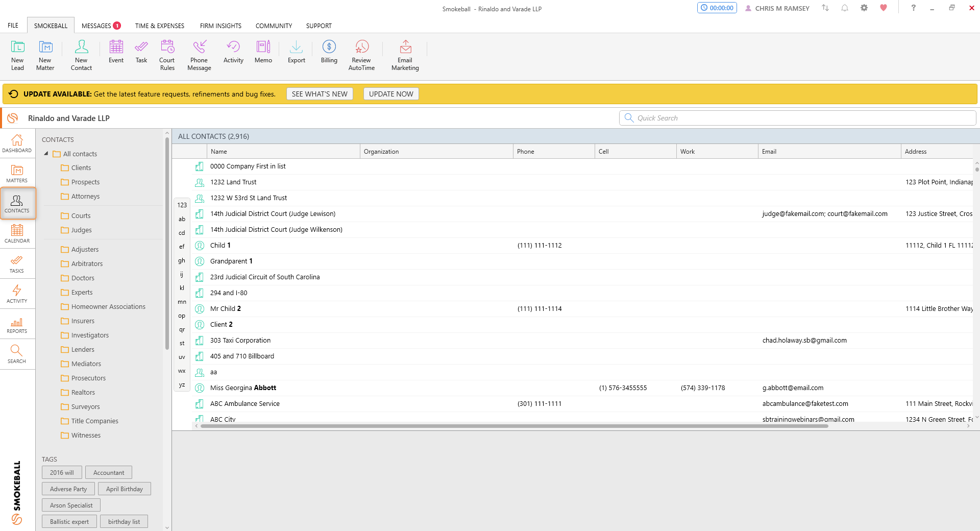This screenshot has width=980, height=531.
Task: Go to Dashboard in sidebar
Action: click(x=17, y=143)
